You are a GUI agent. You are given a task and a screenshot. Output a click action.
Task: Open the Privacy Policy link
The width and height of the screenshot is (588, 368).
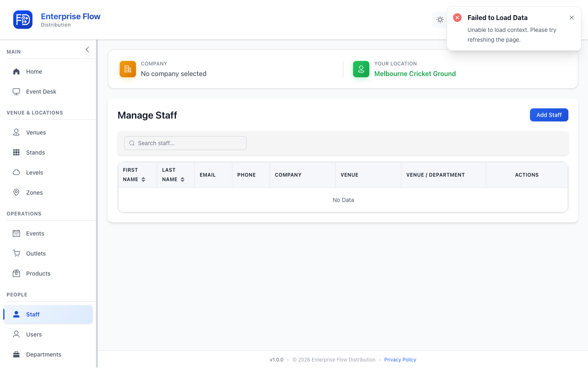[x=400, y=360]
